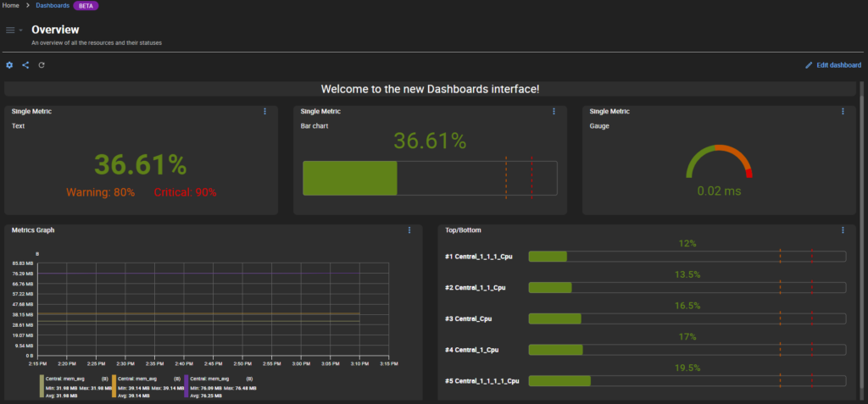The width and height of the screenshot is (868, 404).
Task: Click the 36.61% bar chart progress bar
Action: tap(430, 178)
